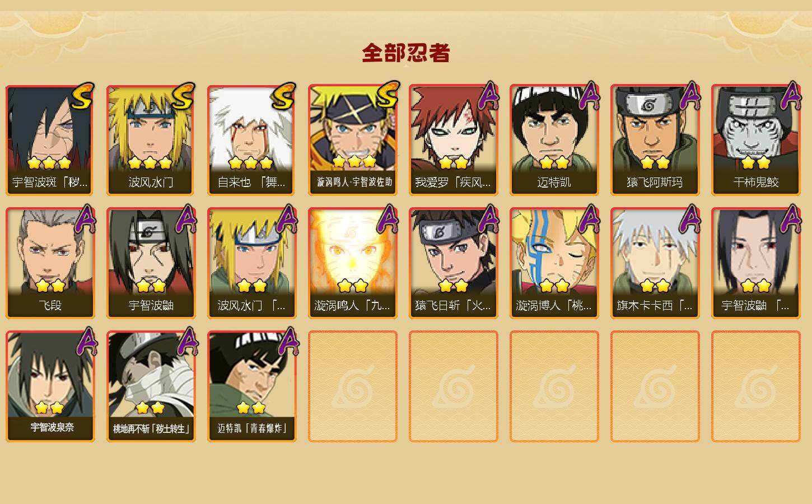Click the star rating on 波风水门「...」A-rank card
The width and height of the screenshot is (812, 504).
point(251,286)
